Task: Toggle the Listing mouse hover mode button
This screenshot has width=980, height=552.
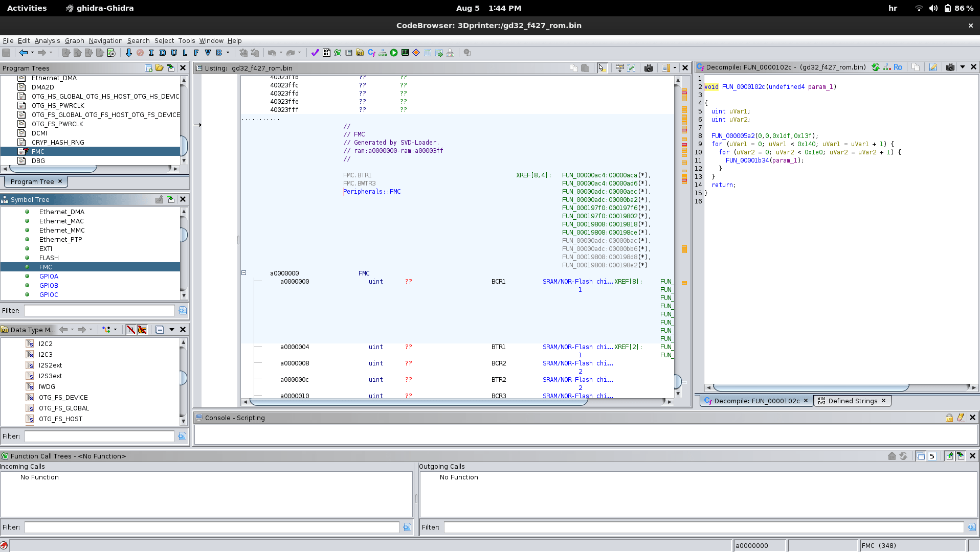Action: 602,68
